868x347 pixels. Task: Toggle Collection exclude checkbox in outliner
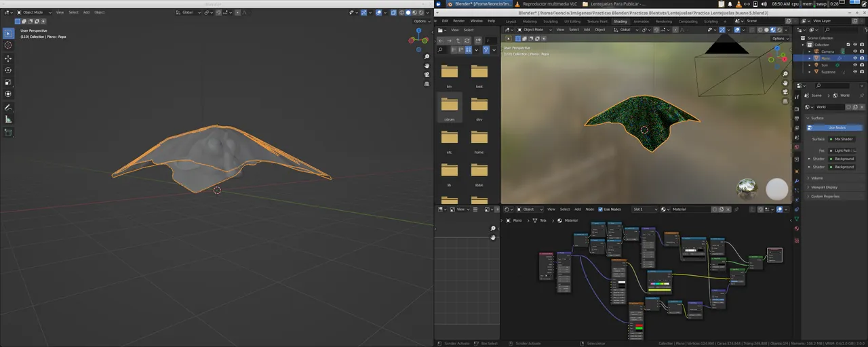[848, 45]
